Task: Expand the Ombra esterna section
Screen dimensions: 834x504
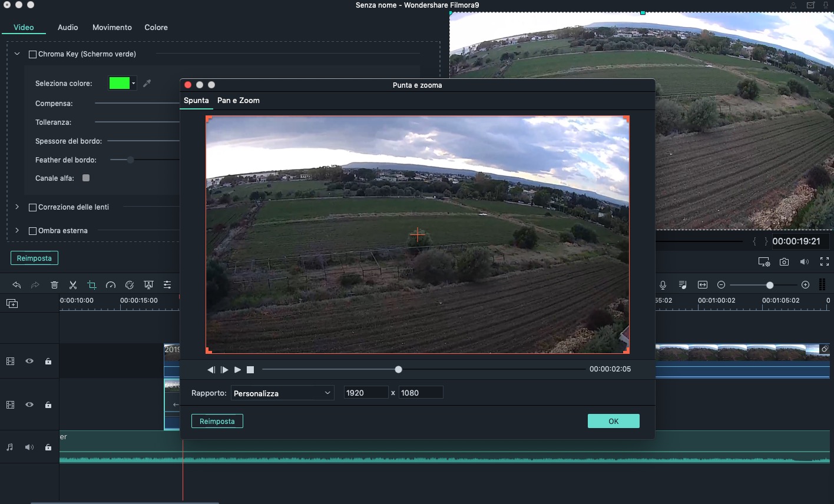Action: tap(17, 230)
